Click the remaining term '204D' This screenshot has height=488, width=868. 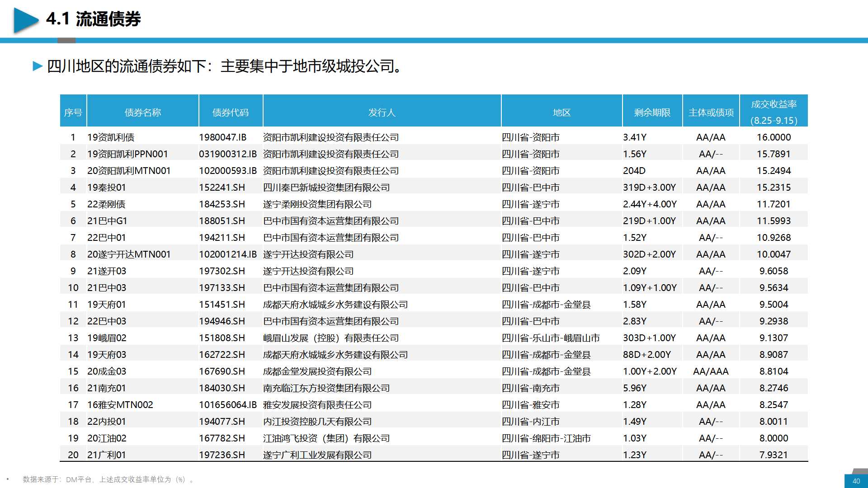[x=634, y=171]
